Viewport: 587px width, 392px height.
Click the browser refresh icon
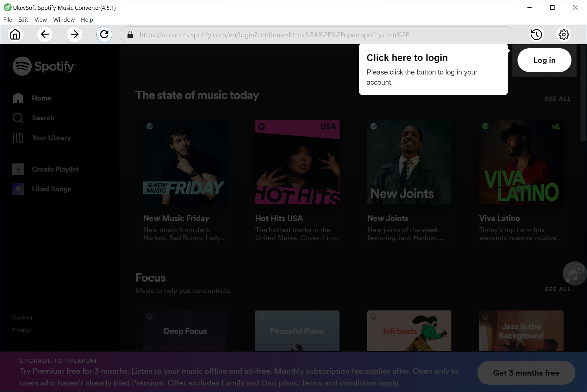click(x=105, y=34)
